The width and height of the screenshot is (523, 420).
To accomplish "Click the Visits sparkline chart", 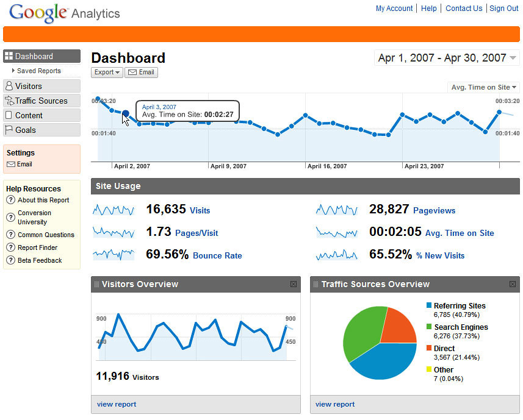I will (114, 210).
